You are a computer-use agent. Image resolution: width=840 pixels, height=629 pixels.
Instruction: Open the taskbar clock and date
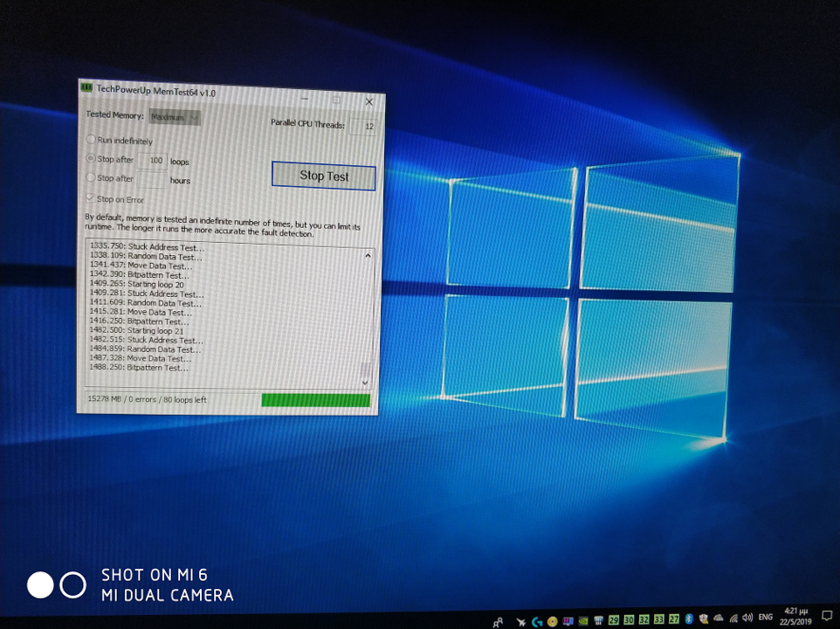[x=795, y=616]
